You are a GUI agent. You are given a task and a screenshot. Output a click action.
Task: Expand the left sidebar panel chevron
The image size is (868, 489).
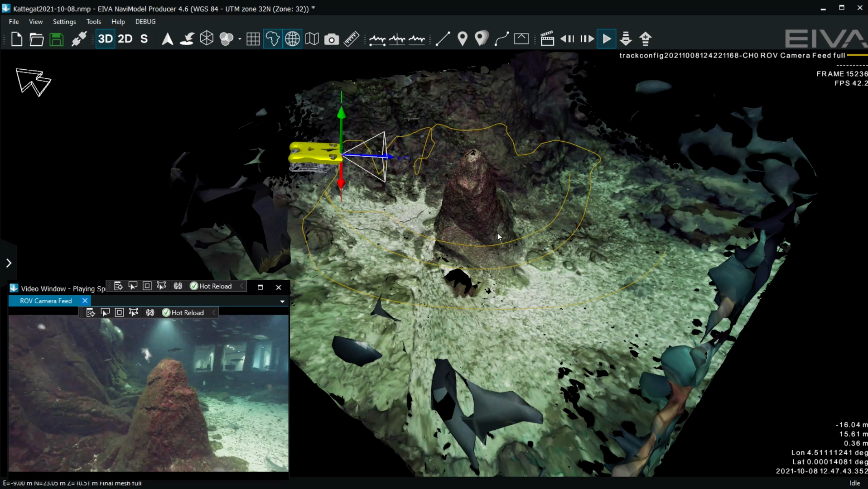[8, 263]
